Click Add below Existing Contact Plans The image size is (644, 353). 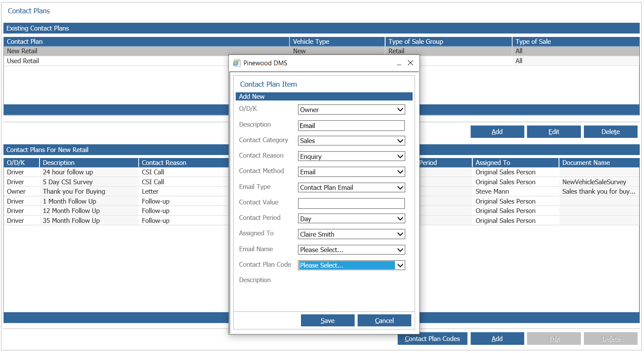(497, 131)
